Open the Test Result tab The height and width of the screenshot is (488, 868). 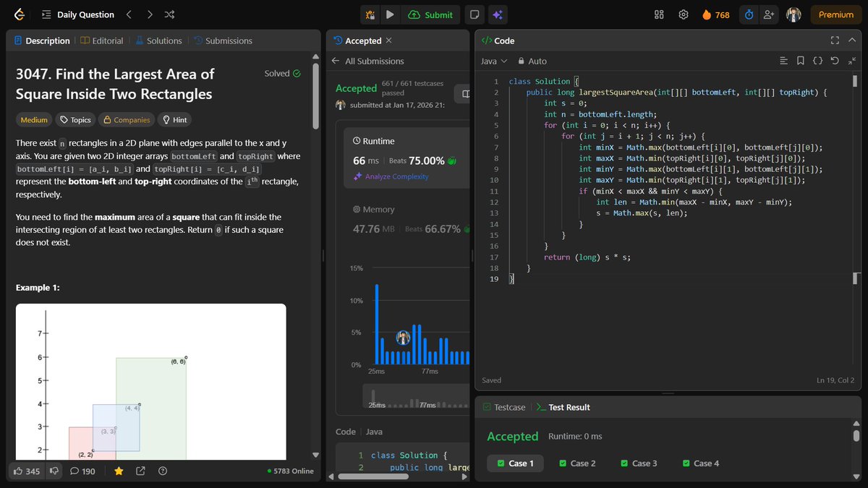(563, 407)
